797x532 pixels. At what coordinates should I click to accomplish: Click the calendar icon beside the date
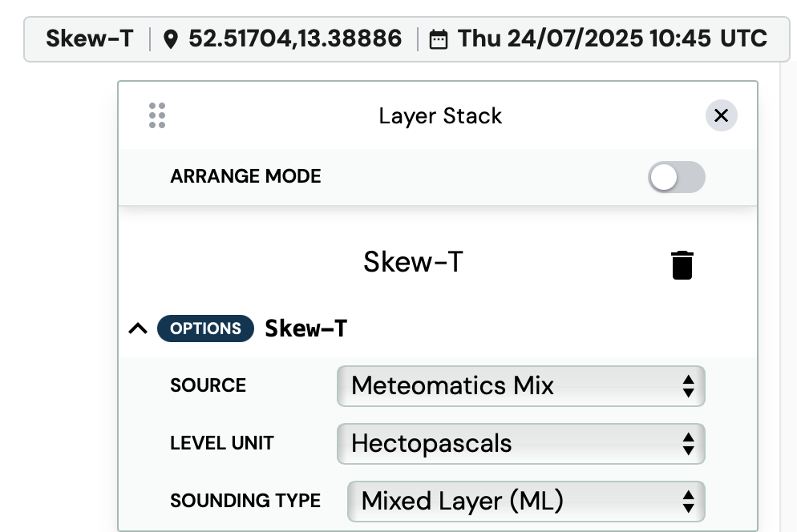pos(439,39)
